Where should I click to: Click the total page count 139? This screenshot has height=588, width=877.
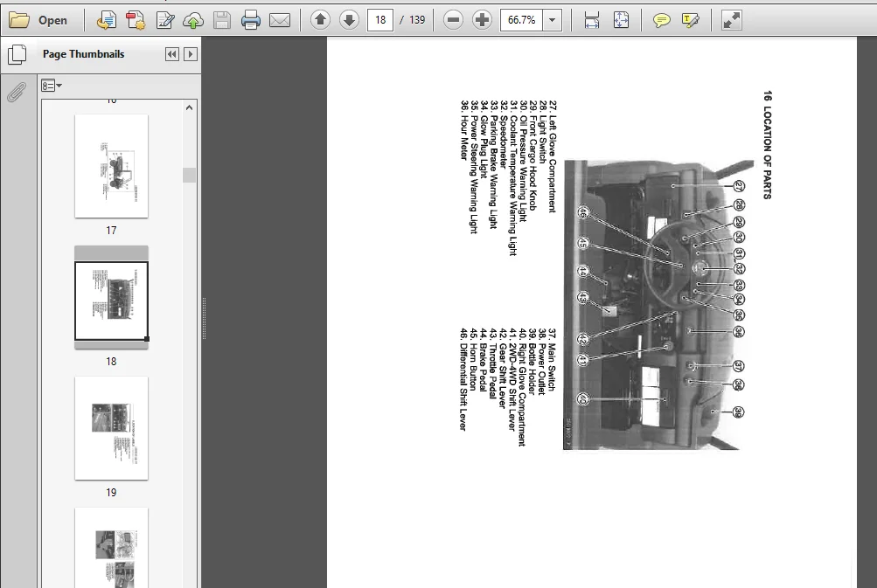point(417,20)
